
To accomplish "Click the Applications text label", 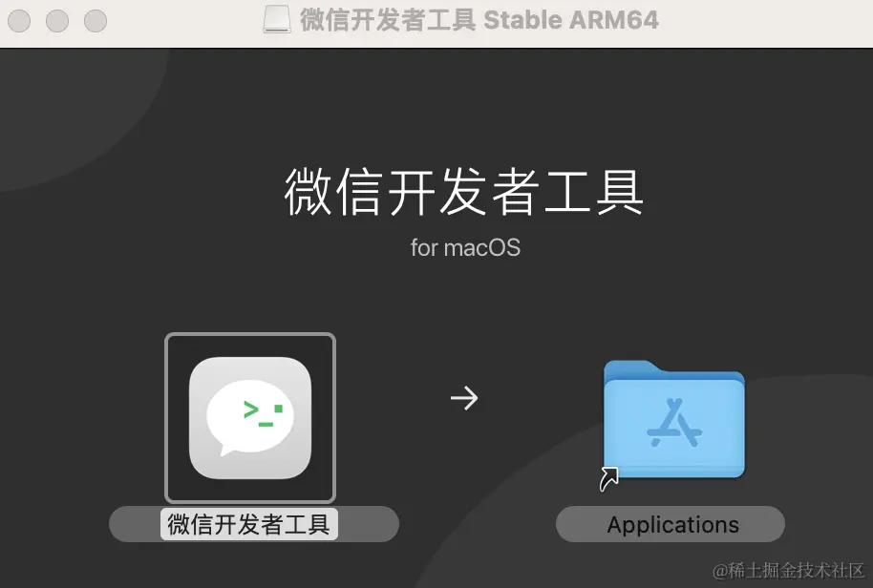I will pos(672,525).
